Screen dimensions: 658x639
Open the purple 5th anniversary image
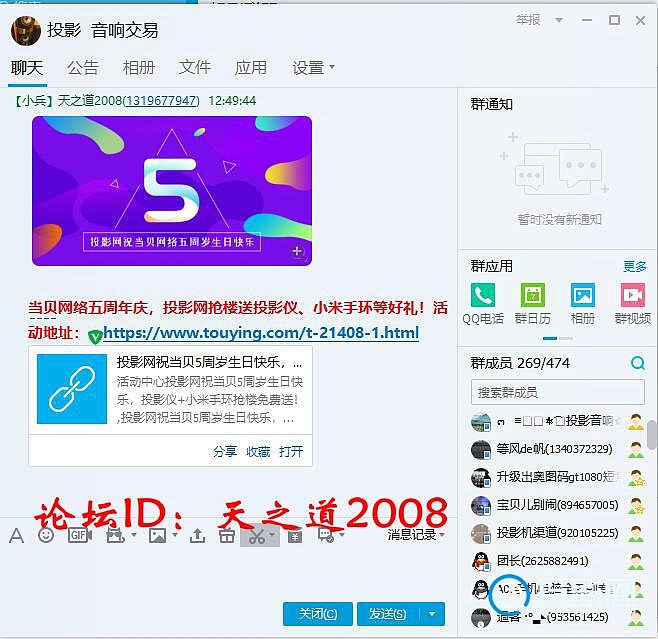click(172, 191)
